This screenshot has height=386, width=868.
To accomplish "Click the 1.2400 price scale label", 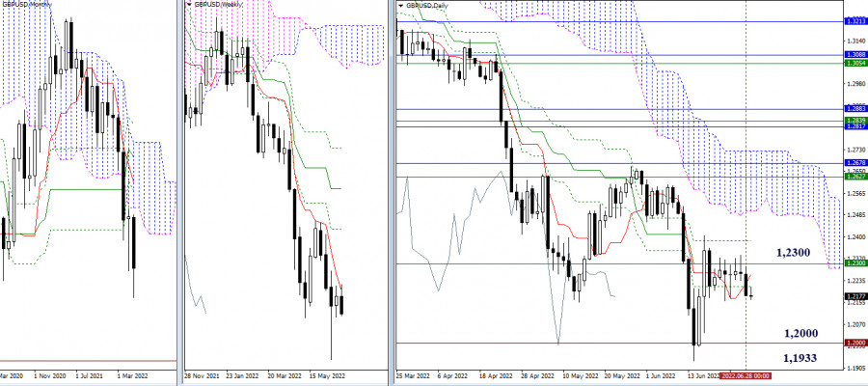I will tap(854, 237).
